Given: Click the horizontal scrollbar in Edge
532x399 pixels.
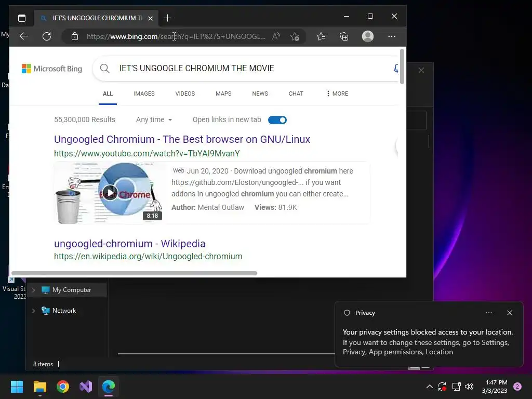Looking at the screenshot, I should coord(135,273).
